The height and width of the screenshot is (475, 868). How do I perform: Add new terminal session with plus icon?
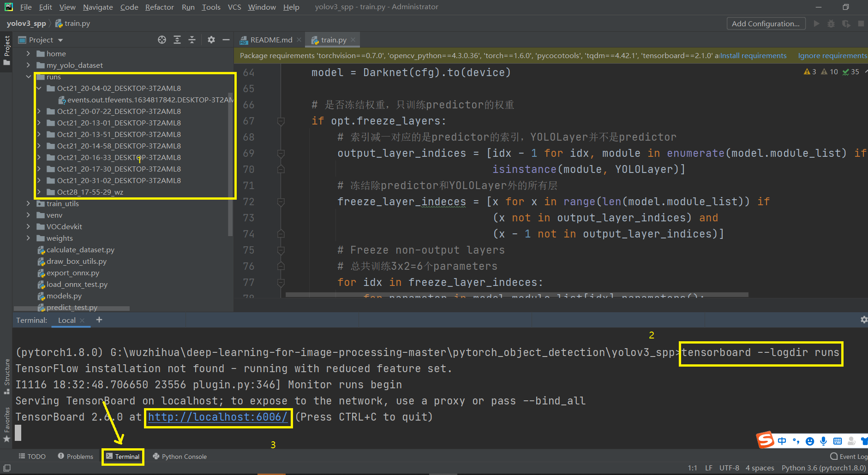click(x=99, y=320)
